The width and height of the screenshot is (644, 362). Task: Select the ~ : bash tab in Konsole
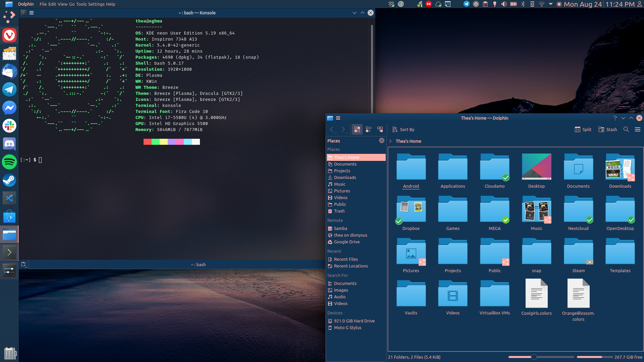[198, 264]
